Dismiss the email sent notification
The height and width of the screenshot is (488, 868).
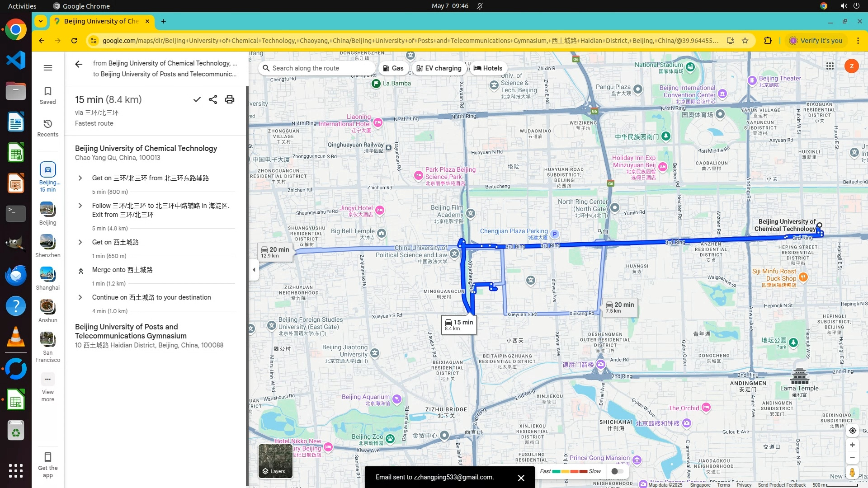(521, 478)
